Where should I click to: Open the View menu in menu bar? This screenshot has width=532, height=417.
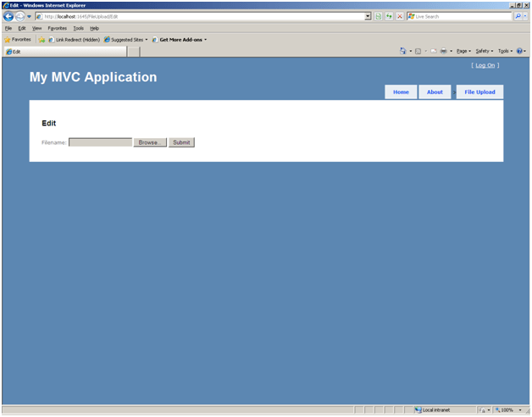pos(36,28)
